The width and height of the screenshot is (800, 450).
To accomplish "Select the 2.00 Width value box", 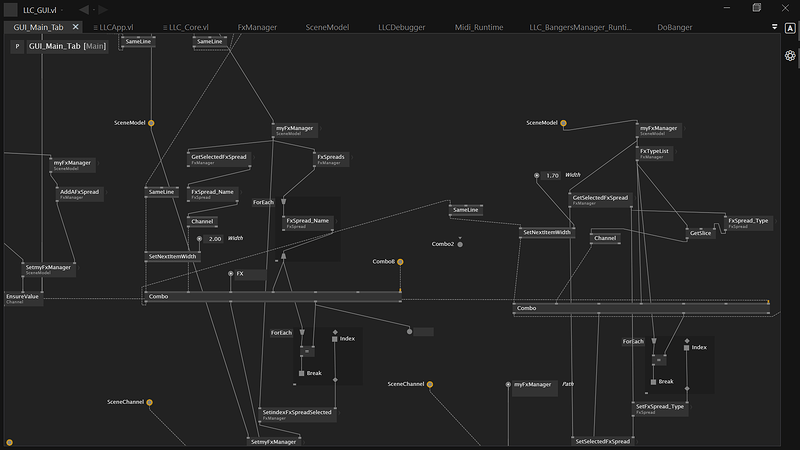I will (x=215, y=239).
